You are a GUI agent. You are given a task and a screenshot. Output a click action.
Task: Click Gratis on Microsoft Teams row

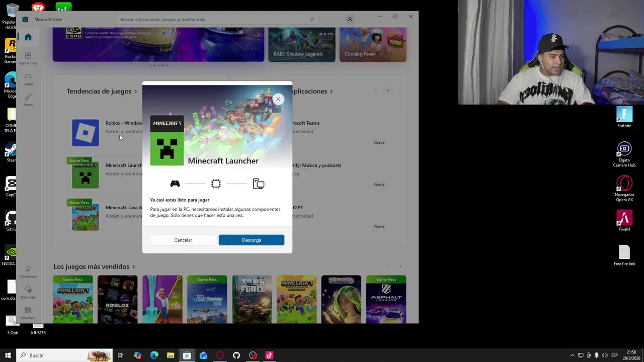(x=379, y=142)
